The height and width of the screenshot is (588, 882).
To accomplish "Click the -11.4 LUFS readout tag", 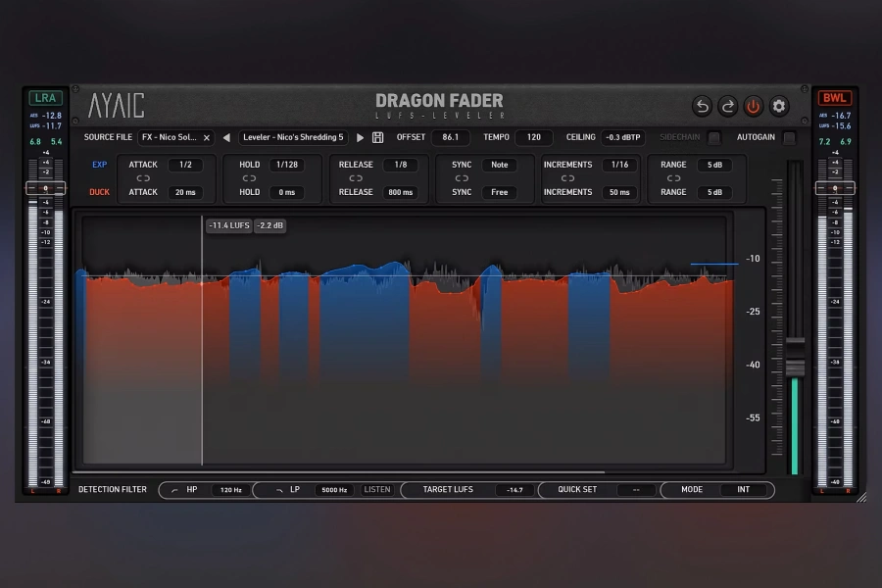I will pyautogui.click(x=229, y=225).
